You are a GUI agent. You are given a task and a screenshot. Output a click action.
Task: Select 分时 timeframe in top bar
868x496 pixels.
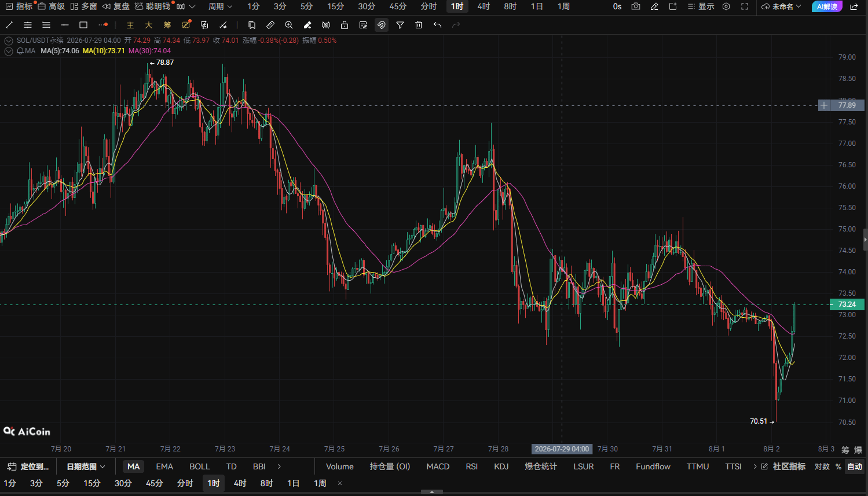tap(428, 6)
